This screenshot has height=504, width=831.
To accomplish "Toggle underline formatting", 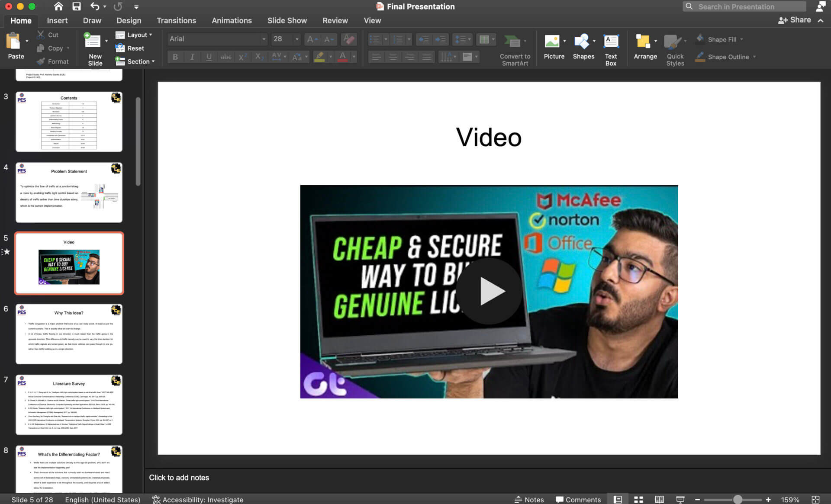I will coord(209,57).
